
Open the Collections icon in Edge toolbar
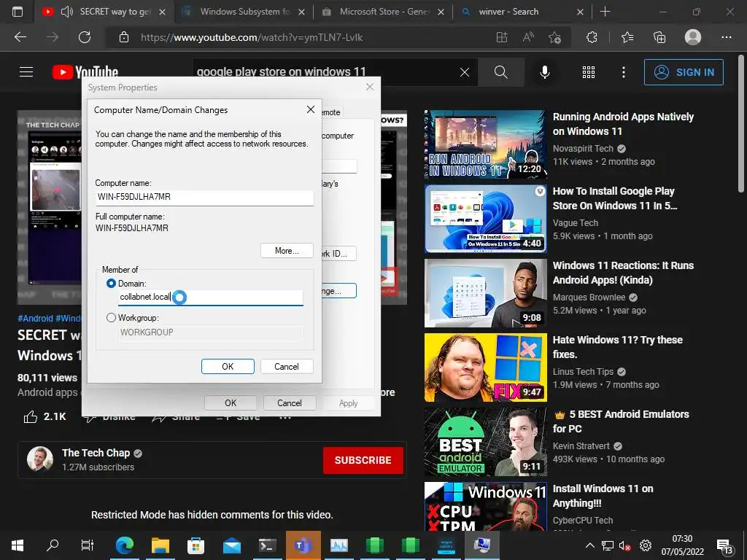pyautogui.click(x=659, y=37)
